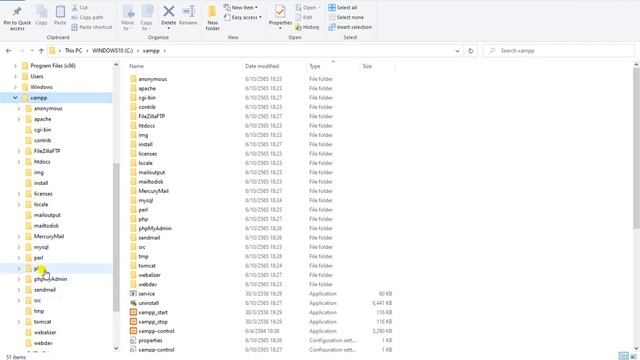Select phpMyAdmin folder in file list

[x=155, y=229]
